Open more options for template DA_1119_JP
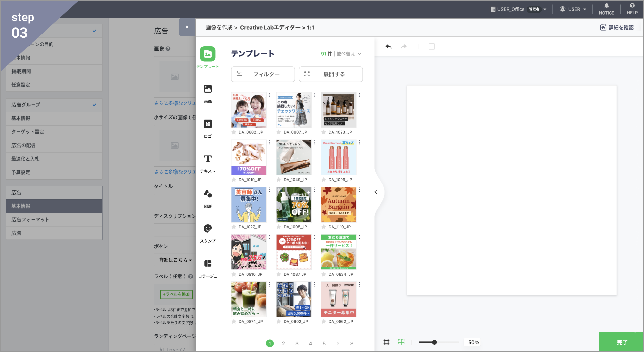Screen dimensions: 644x352 359,190
